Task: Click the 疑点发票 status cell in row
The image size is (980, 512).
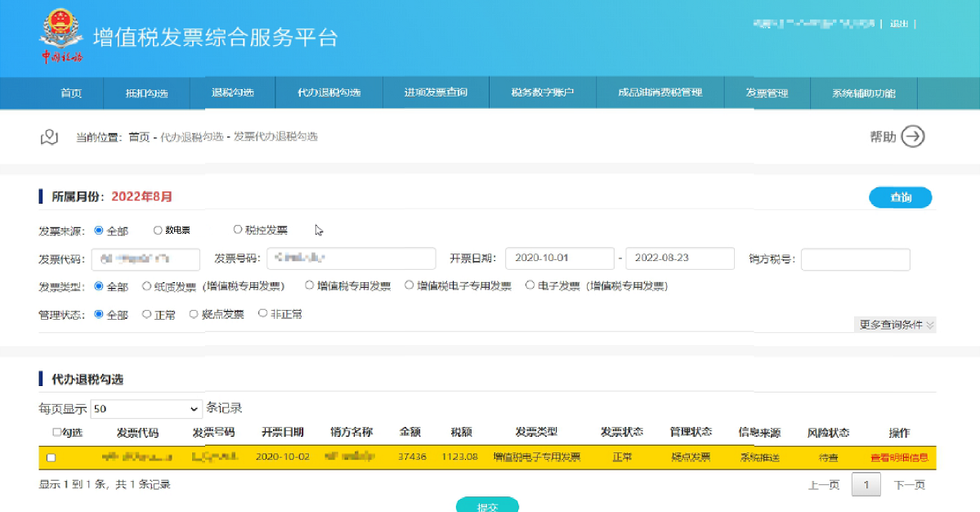Action: [x=691, y=458]
